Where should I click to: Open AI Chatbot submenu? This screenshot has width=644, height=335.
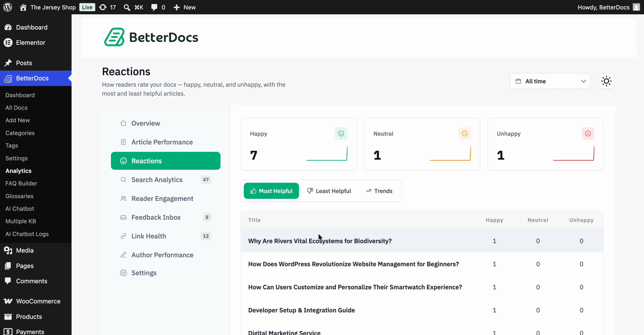[x=20, y=209]
